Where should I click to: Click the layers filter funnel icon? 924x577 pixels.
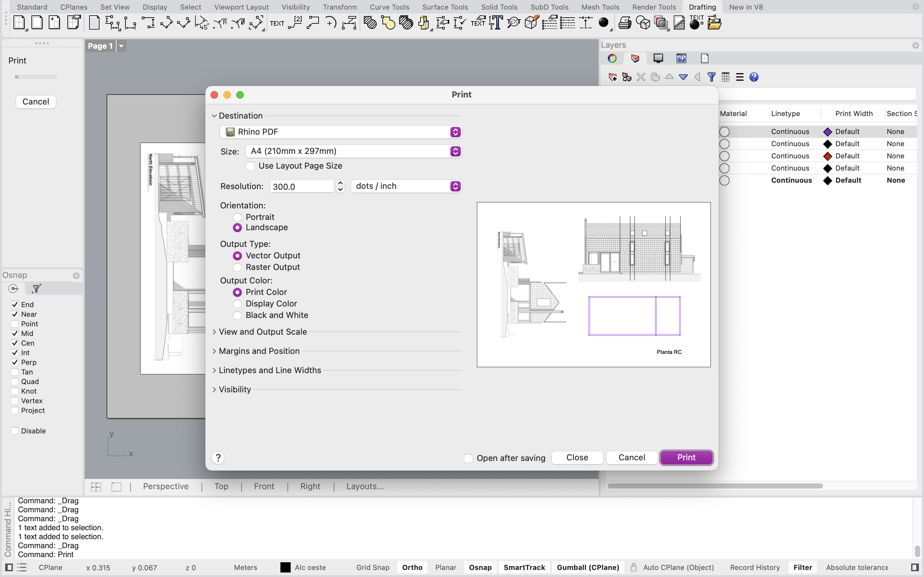click(x=711, y=77)
